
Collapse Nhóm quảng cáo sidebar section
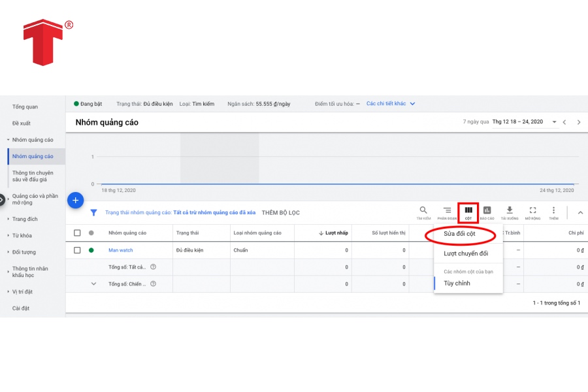(x=8, y=140)
